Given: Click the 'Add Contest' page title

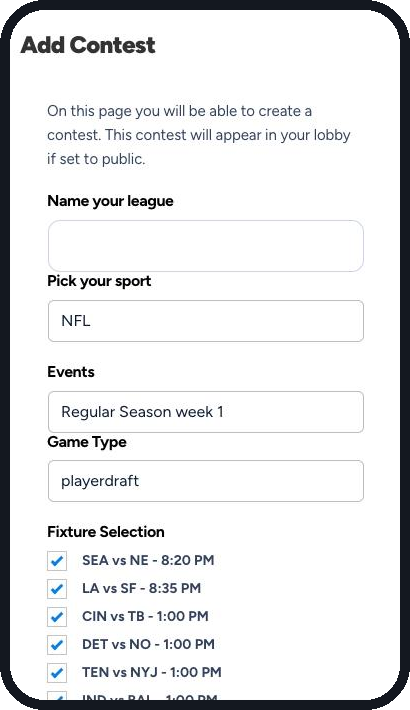Looking at the screenshot, I should coord(88,45).
